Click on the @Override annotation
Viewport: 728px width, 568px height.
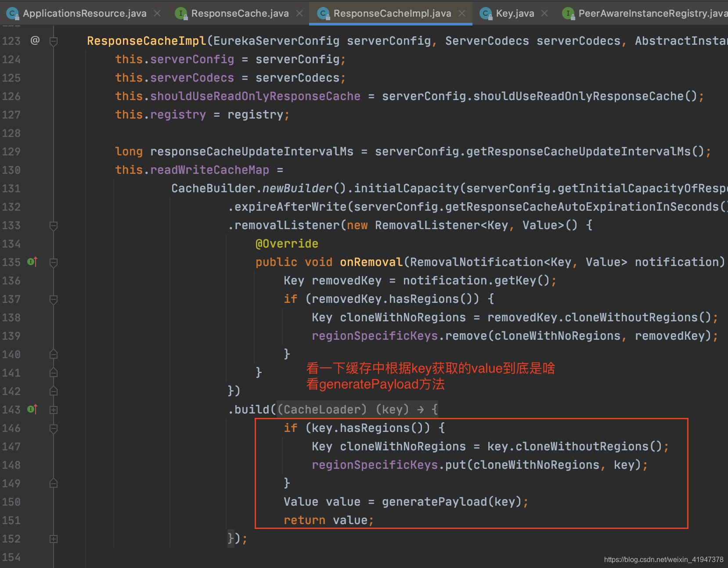287,244
